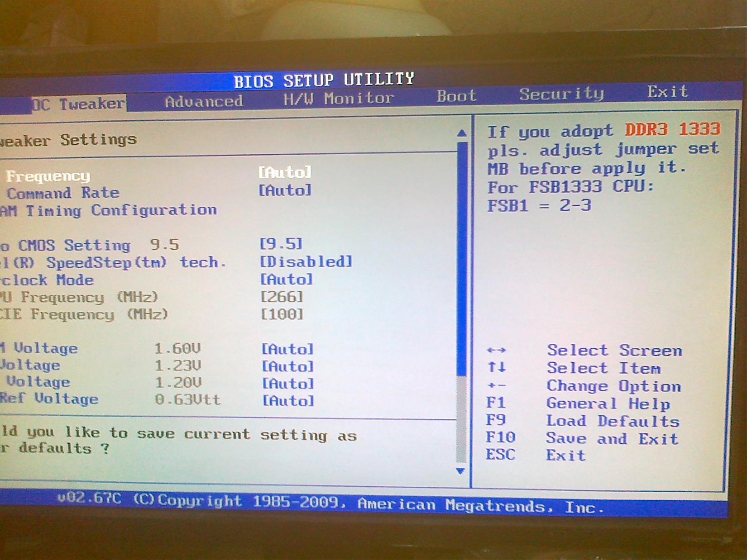Click the scrollbar down arrow
Viewport: 747px width, 560px height.
tap(460, 471)
